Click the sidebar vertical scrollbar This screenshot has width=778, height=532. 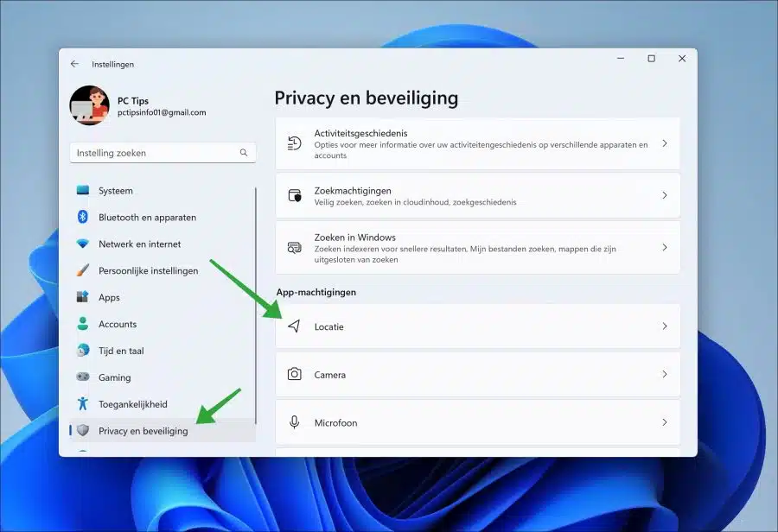[x=256, y=306]
